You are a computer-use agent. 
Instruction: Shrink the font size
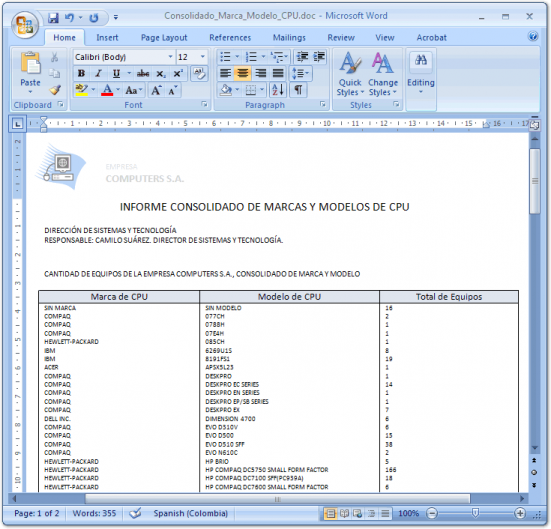(x=172, y=90)
